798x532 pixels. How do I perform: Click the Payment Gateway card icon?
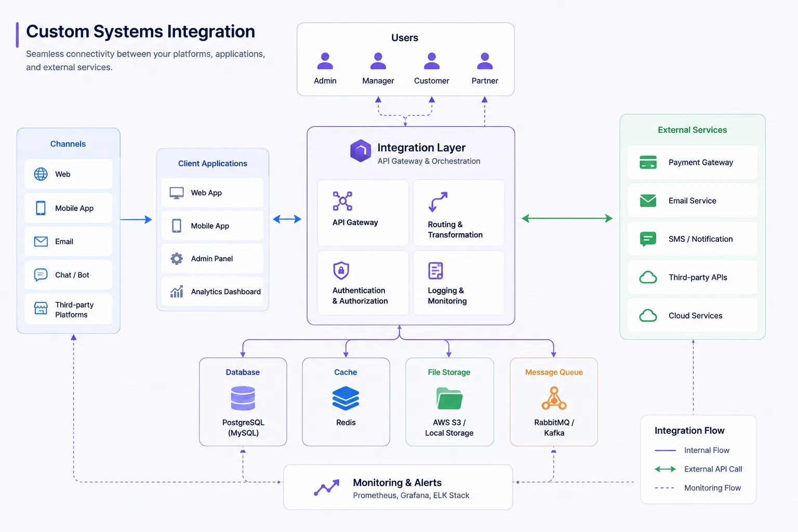click(648, 162)
